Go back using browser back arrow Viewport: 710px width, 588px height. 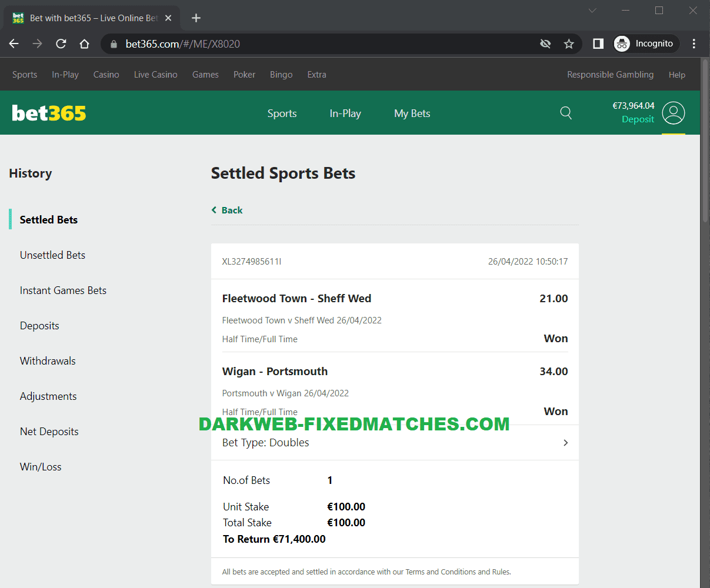click(x=14, y=44)
